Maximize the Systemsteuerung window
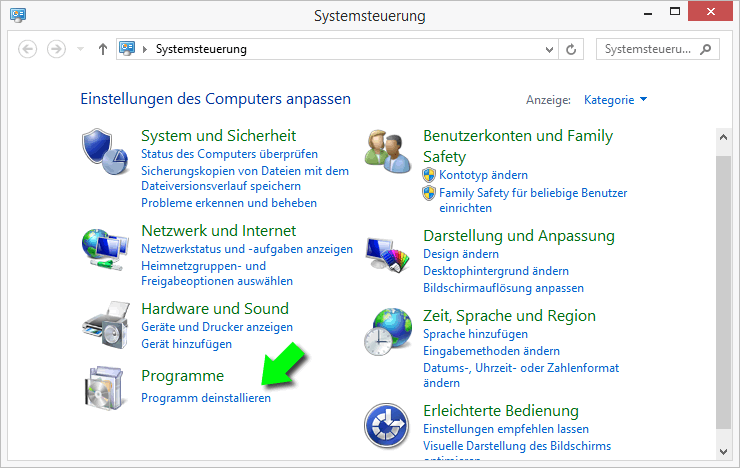The width and height of the screenshot is (740, 468). (x=675, y=12)
